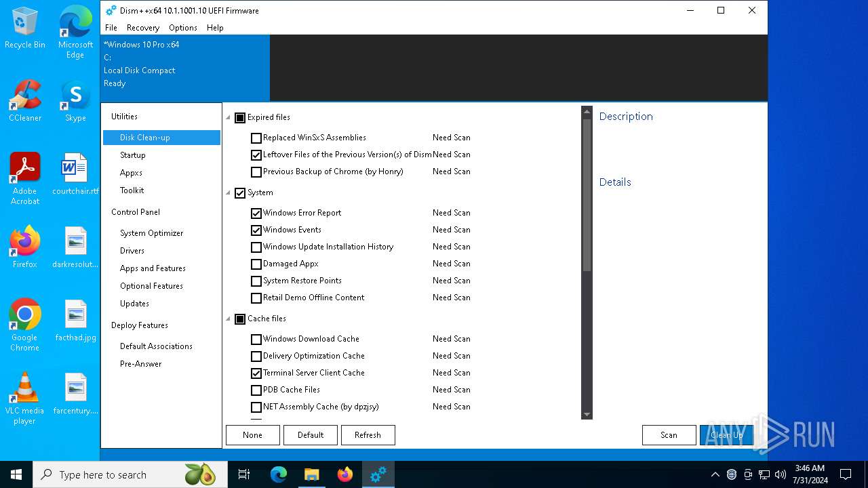Open courtchair.rtf document icon
This screenshot has height=488, width=868.
coord(75,174)
